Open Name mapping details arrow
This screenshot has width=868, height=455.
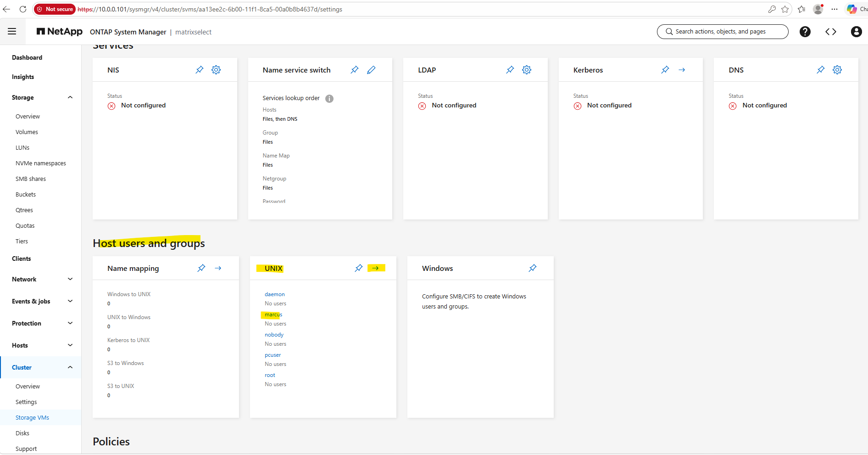click(x=218, y=268)
